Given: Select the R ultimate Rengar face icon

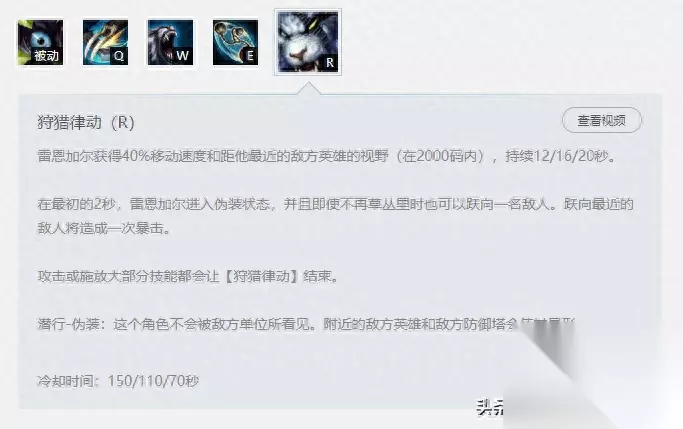Looking at the screenshot, I should click(308, 42).
